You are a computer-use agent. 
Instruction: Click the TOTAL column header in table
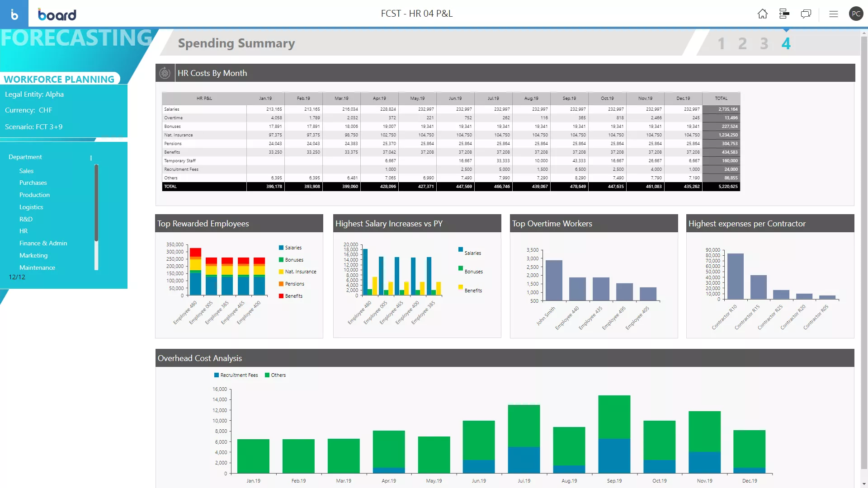point(721,98)
